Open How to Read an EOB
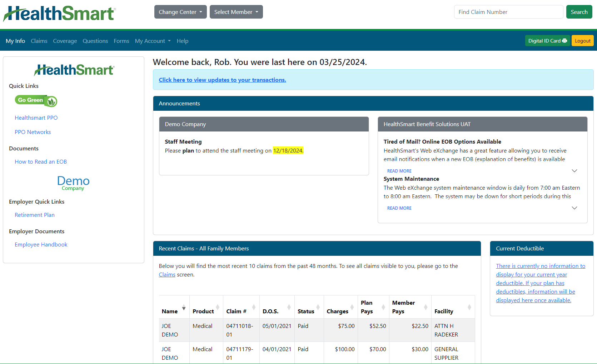The height and width of the screenshot is (364, 597). click(41, 161)
